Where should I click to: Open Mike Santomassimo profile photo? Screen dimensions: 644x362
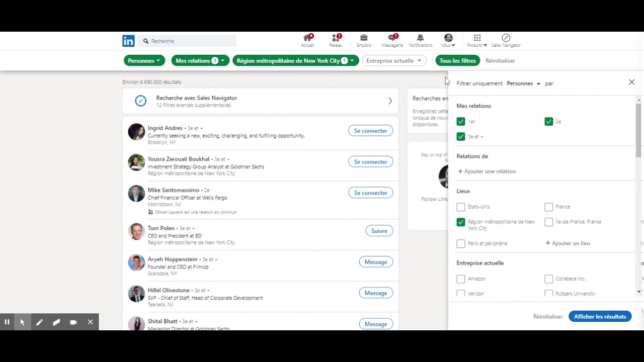[x=136, y=194]
